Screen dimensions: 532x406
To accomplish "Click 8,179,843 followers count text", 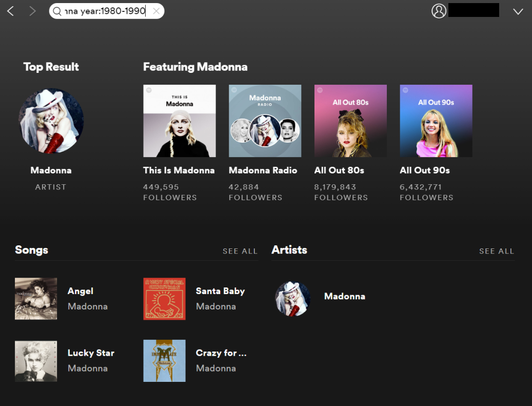I will [x=335, y=187].
